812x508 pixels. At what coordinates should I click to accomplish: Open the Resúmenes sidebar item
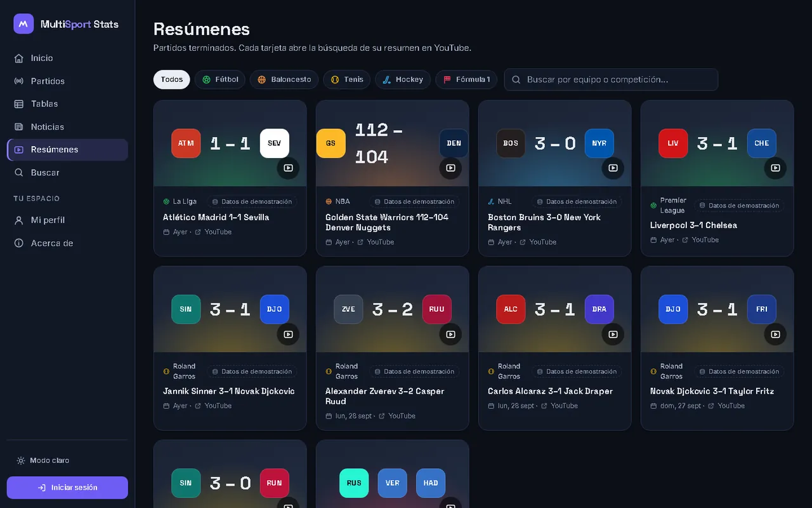pos(67,150)
